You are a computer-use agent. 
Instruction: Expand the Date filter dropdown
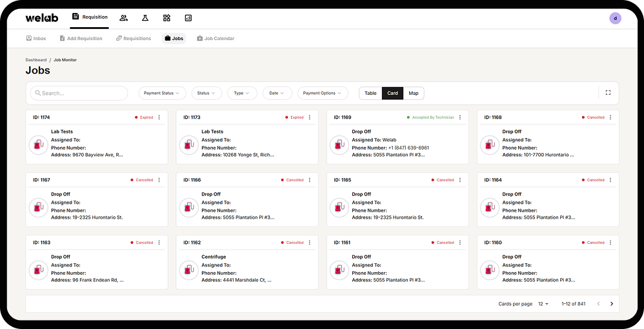pyautogui.click(x=277, y=94)
